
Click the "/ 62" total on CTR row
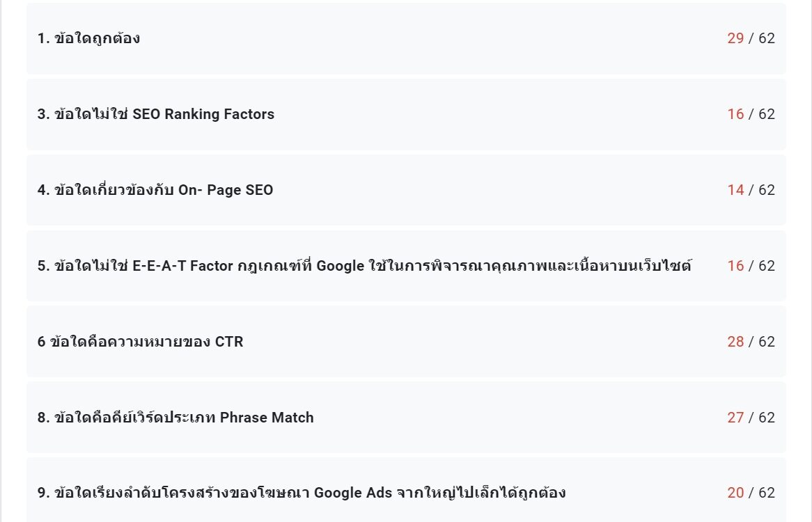pyautogui.click(x=762, y=342)
